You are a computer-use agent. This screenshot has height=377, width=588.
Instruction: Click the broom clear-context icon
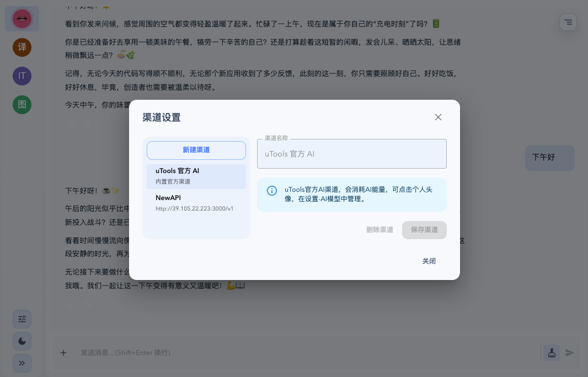click(551, 353)
